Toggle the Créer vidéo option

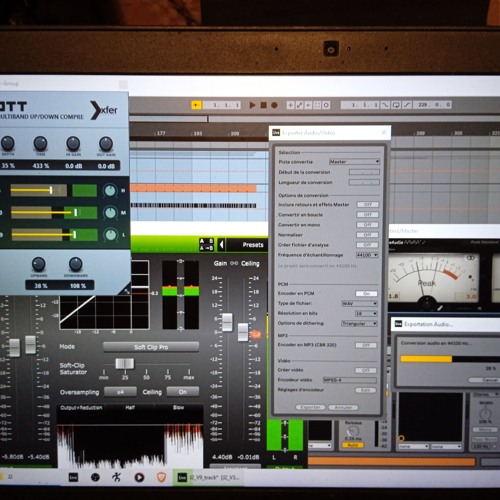point(366,370)
